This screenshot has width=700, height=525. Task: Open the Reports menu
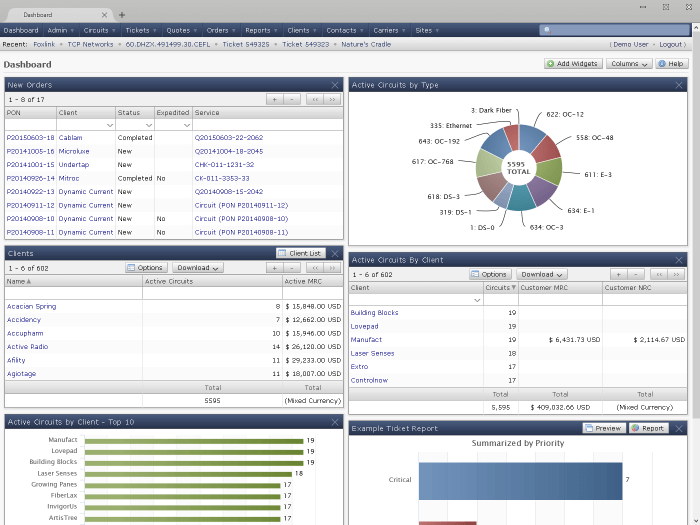[258, 30]
